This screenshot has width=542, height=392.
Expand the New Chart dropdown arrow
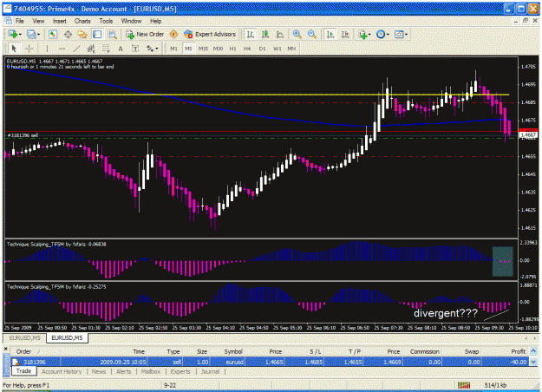click(20, 35)
